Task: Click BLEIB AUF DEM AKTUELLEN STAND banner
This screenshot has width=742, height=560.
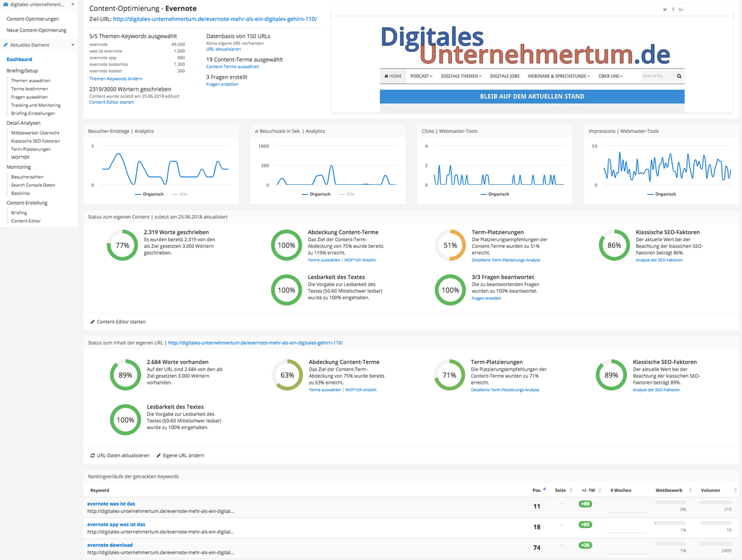Action: tap(532, 96)
